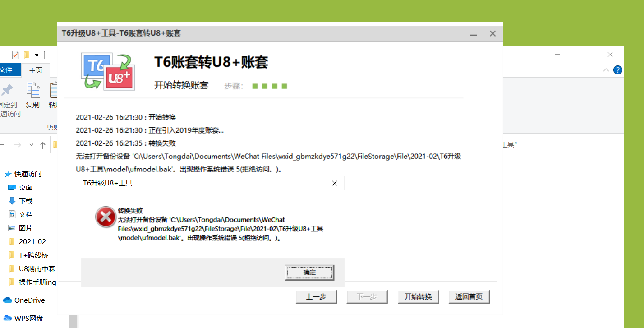
Task: Click the 上一步 button
Action: 316,297
